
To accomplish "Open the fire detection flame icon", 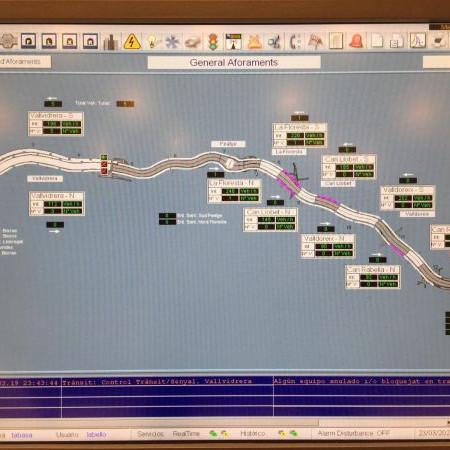I will click(x=254, y=42).
